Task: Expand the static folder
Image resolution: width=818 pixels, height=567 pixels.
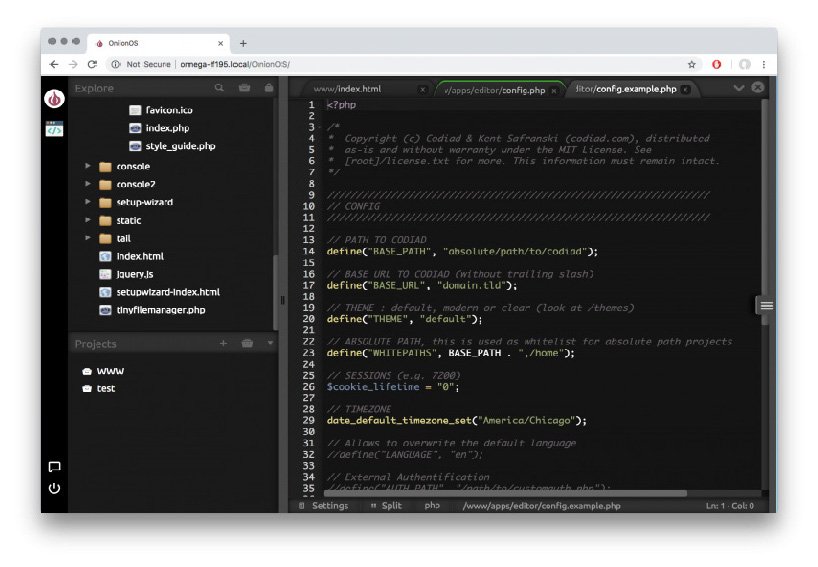Action: (88, 220)
